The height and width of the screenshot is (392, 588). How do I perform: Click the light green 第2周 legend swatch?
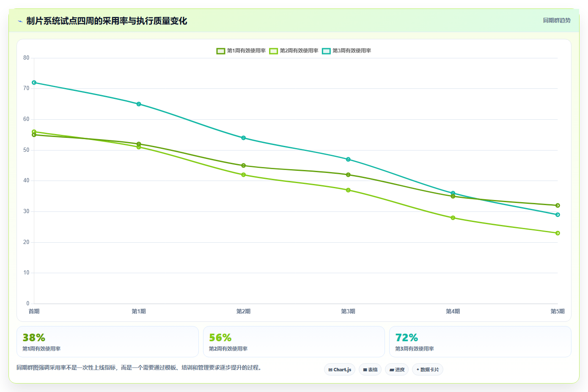point(274,51)
